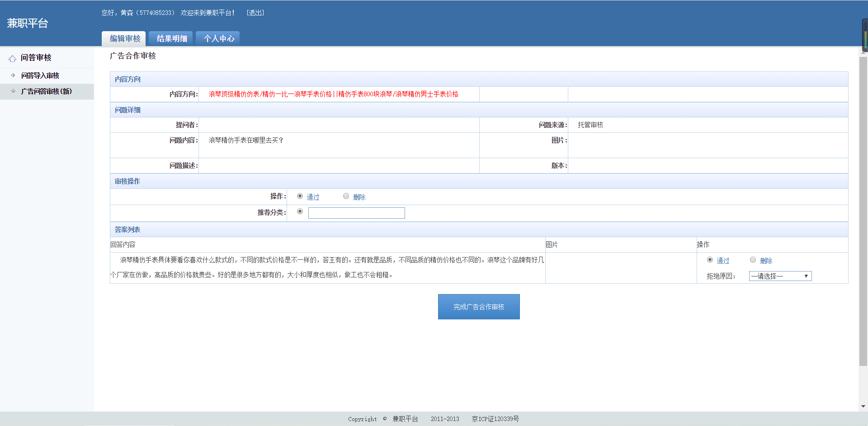Click the home icon beside 问答审核
868x426 pixels.
[x=12, y=58]
